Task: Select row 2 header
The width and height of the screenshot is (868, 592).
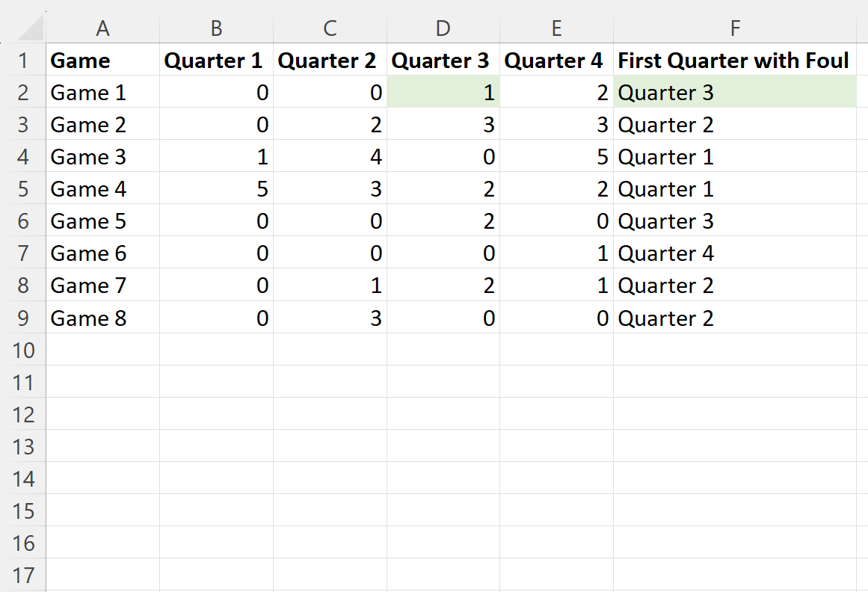Action: click(22, 93)
